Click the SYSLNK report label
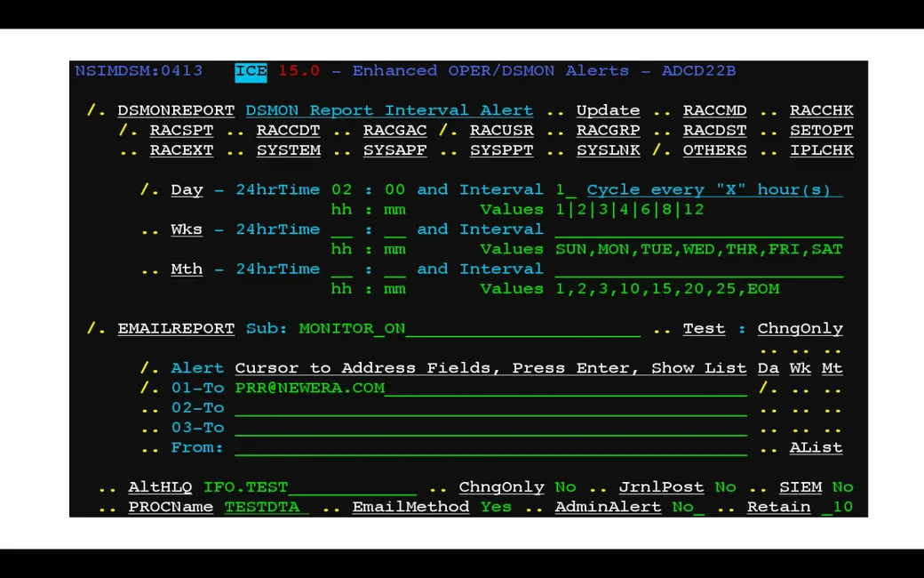Viewport: 924px width, 578px height. (608, 150)
